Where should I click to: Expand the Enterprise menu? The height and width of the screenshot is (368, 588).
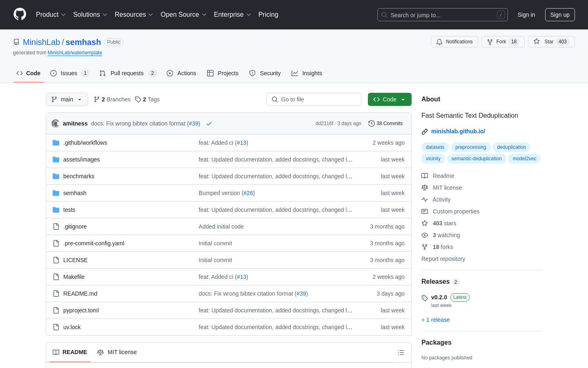pos(232,15)
